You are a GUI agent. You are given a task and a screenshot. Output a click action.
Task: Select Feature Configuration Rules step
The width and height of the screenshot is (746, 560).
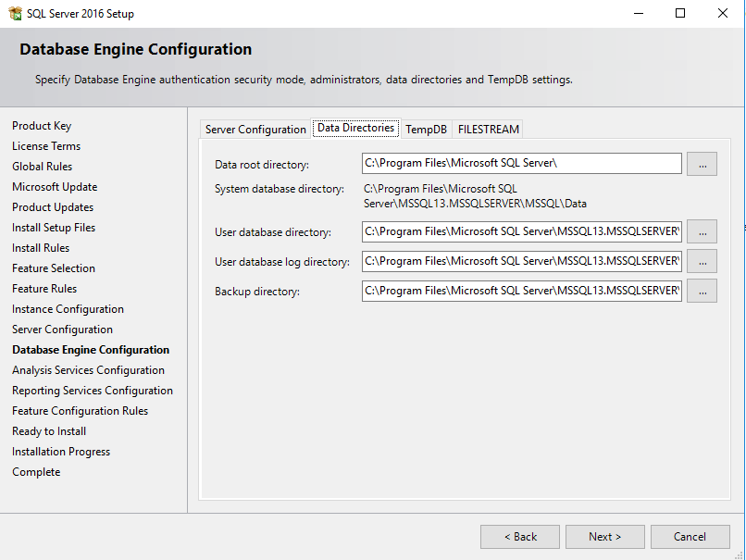80,411
